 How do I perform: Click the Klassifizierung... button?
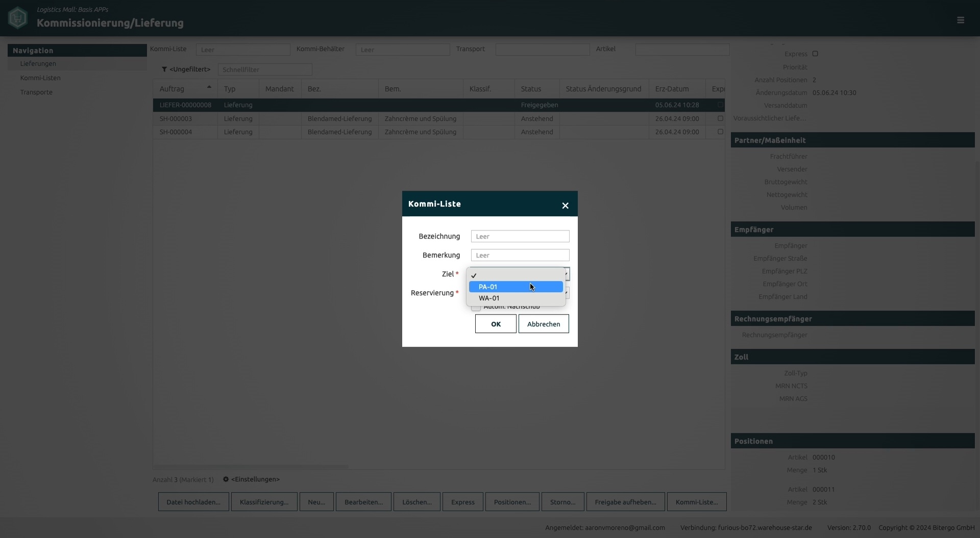(x=264, y=502)
